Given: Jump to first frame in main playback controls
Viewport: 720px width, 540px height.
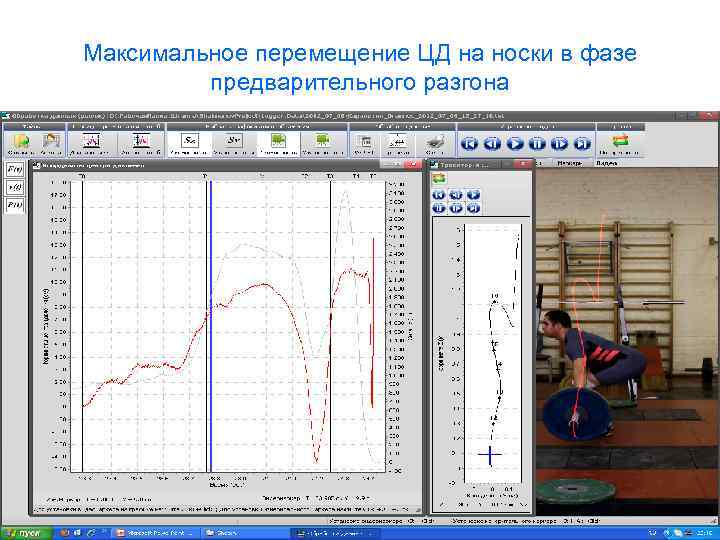Looking at the screenshot, I should (469, 144).
